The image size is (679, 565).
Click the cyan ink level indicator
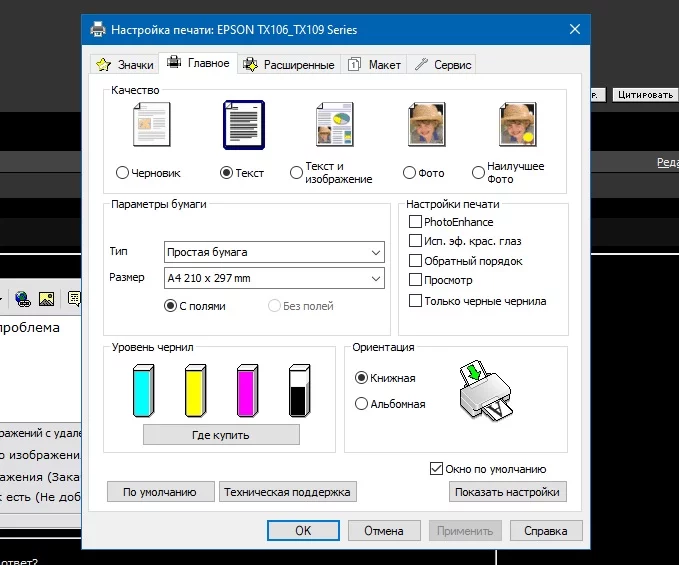tap(143, 391)
